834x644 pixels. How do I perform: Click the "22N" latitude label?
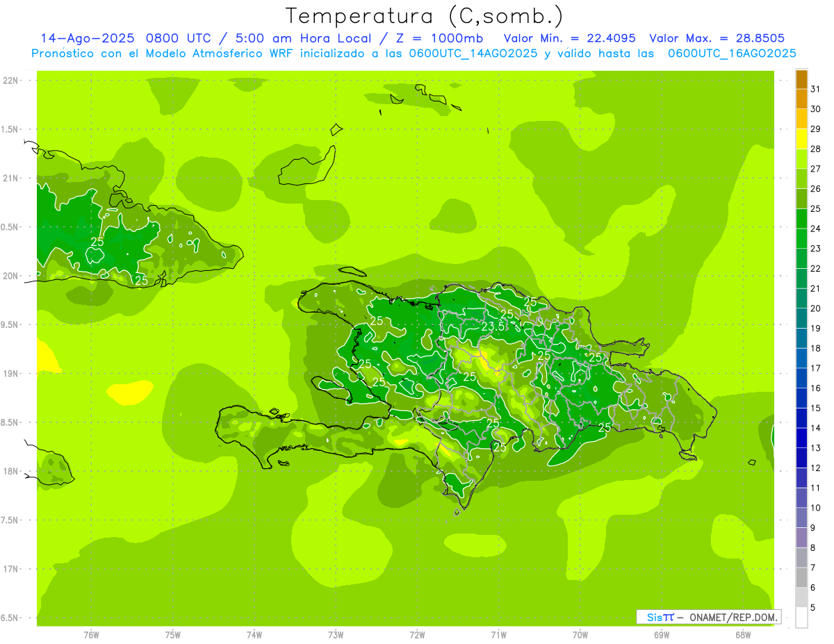pyautogui.click(x=11, y=81)
